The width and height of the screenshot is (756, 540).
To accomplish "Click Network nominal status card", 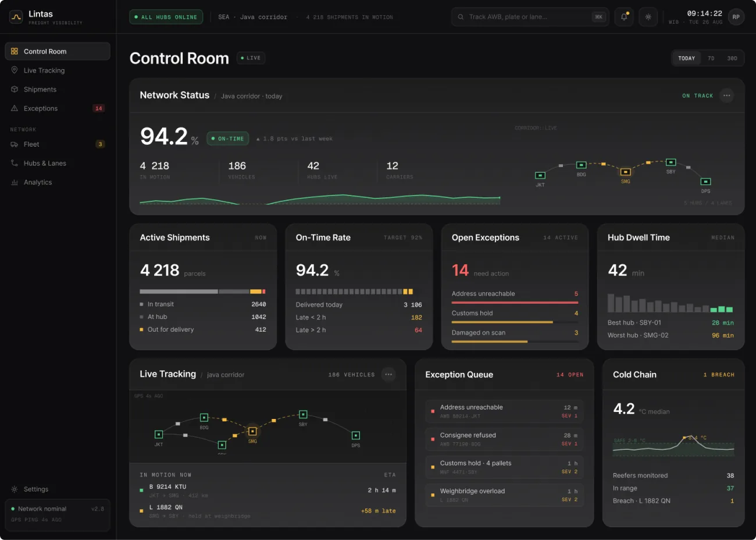I will point(58,515).
